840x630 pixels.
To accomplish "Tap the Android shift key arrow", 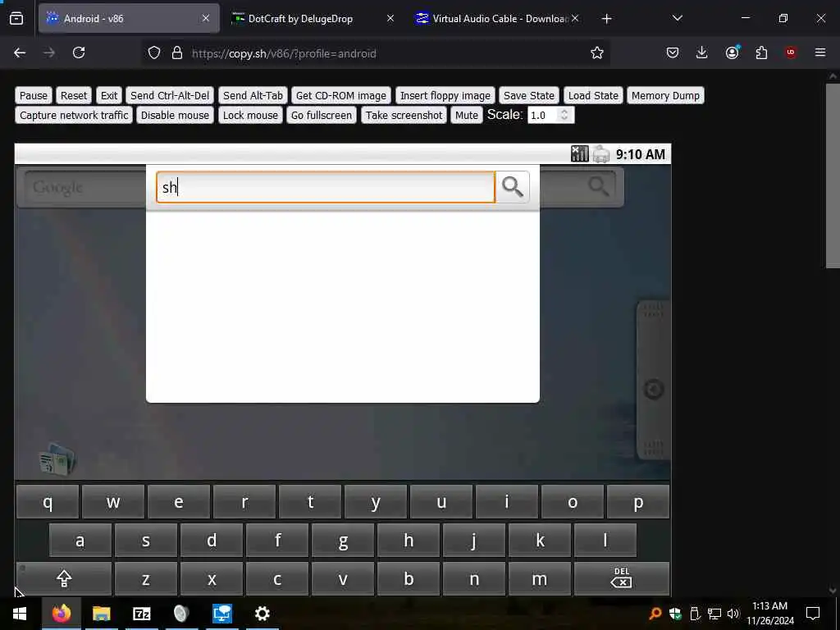I will (x=64, y=578).
